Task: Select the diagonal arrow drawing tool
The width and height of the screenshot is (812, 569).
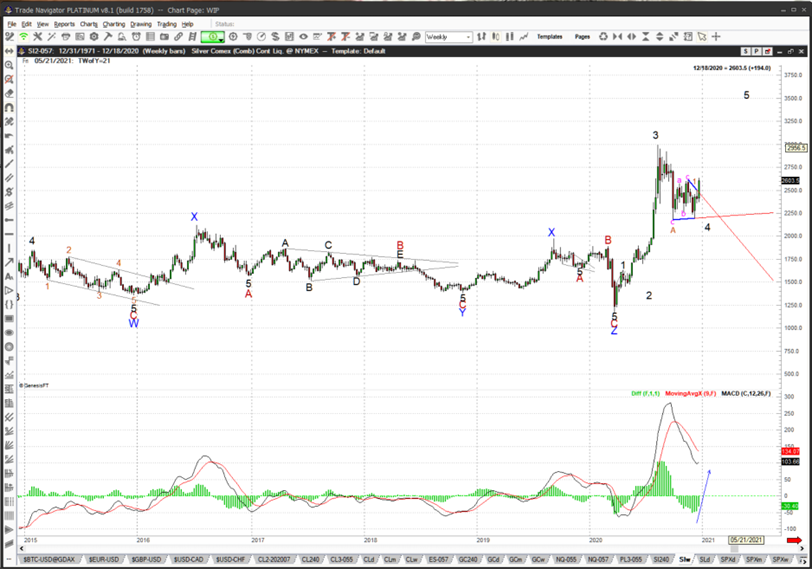Action: pyautogui.click(x=9, y=262)
